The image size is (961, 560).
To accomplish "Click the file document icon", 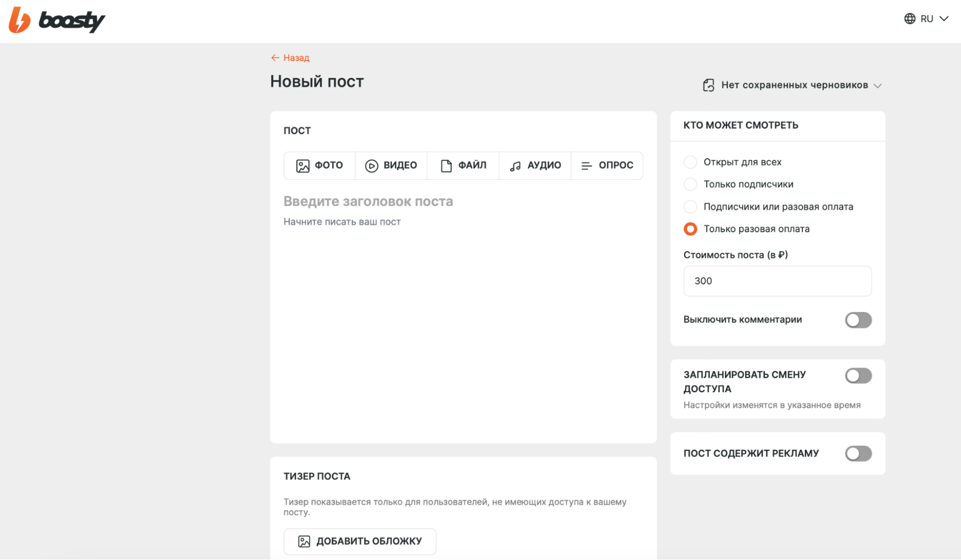I will click(x=446, y=166).
